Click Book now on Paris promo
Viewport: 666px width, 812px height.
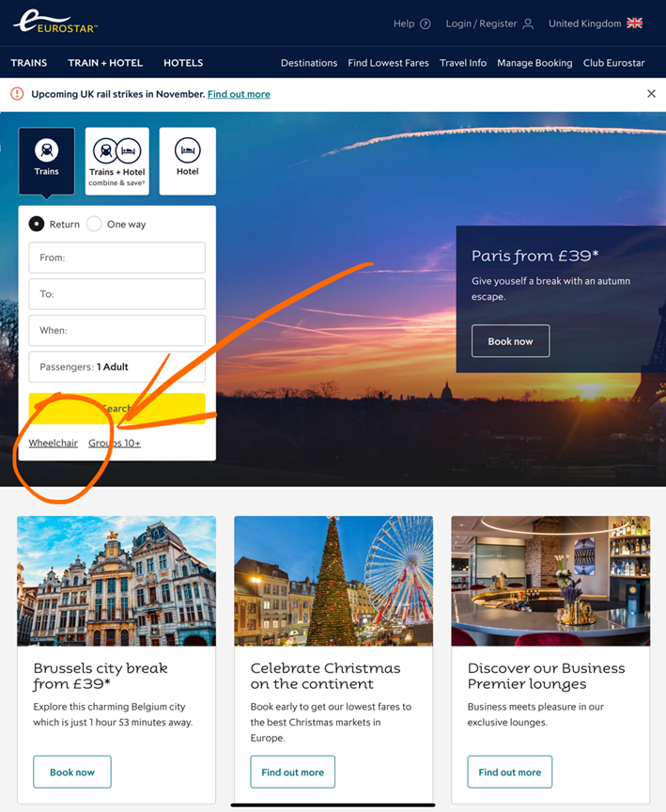510,341
